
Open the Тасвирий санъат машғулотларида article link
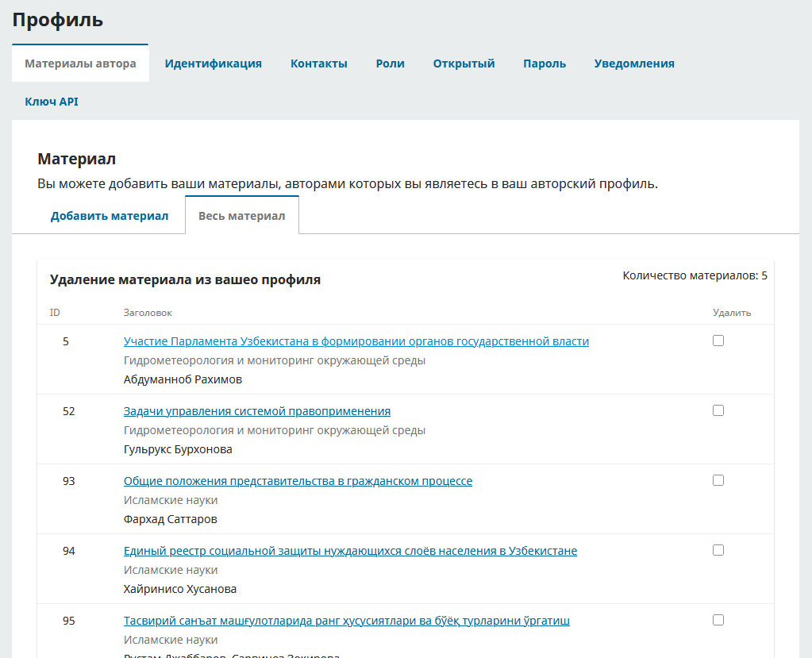(346, 621)
